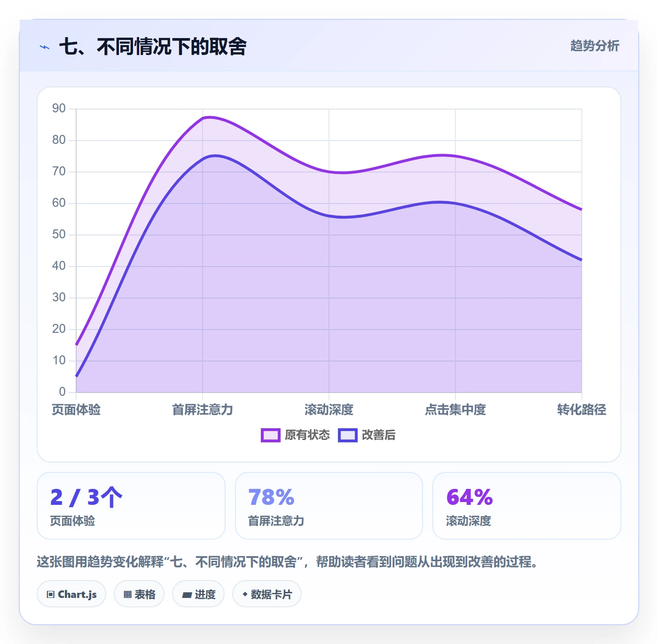Click the description sentence beginning 这张图用趋势变化
658x644 pixels.
coord(288,562)
